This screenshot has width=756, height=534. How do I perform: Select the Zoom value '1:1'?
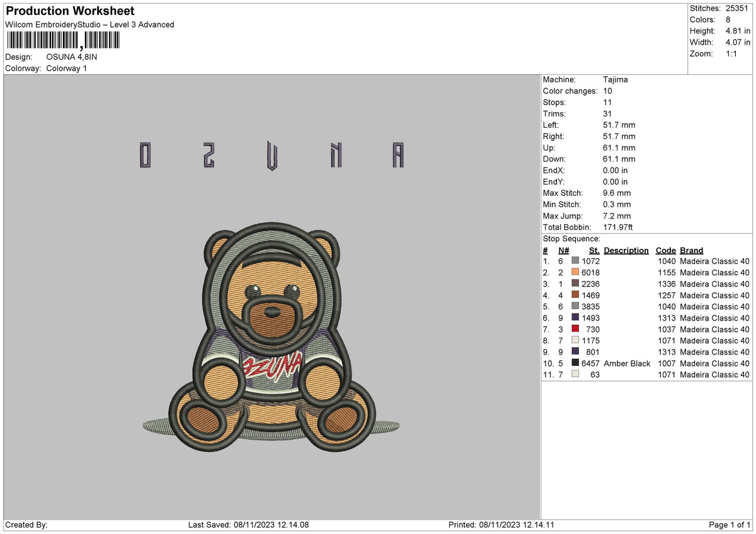coord(732,54)
